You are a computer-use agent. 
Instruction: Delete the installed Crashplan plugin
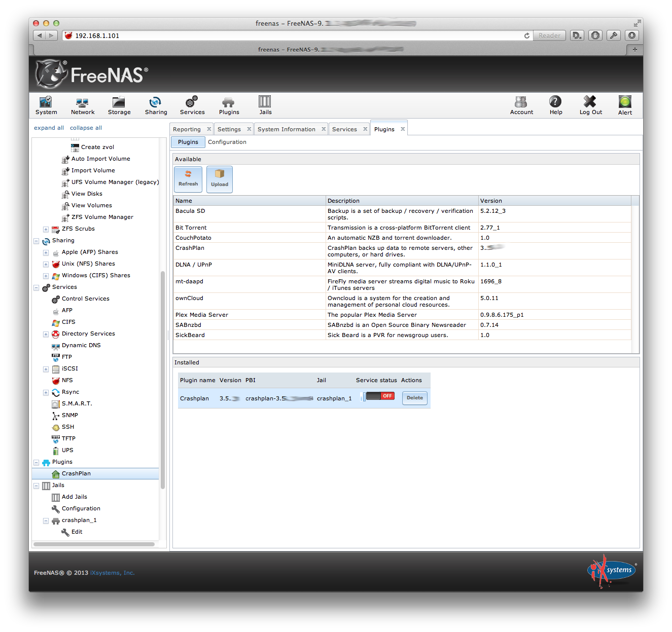pyautogui.click(x=415, y=398)
